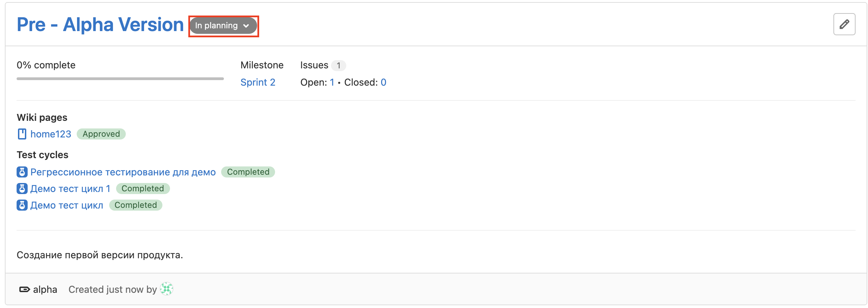Click the 0% complete progress bar
This screenshot has height=308, width=868.
tap(120, 79)
